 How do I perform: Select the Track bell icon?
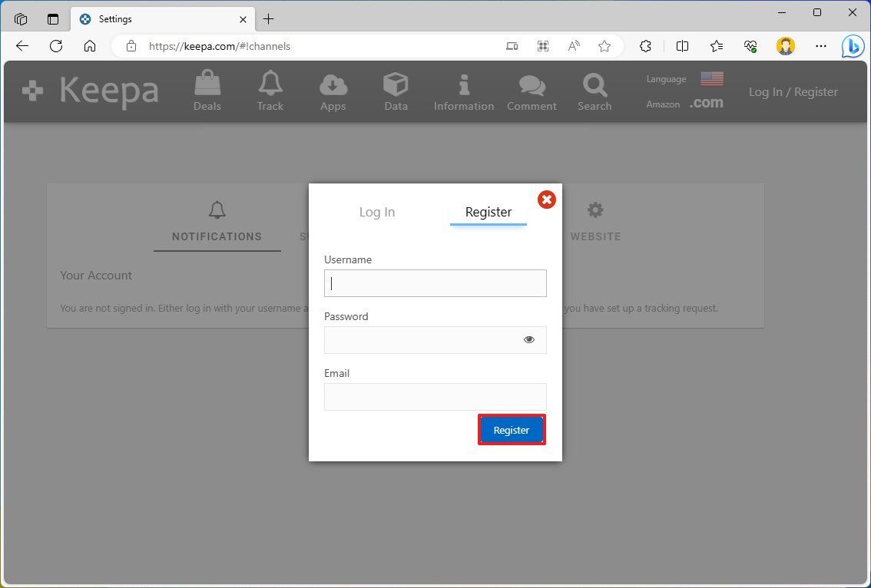tap(270, 91)
